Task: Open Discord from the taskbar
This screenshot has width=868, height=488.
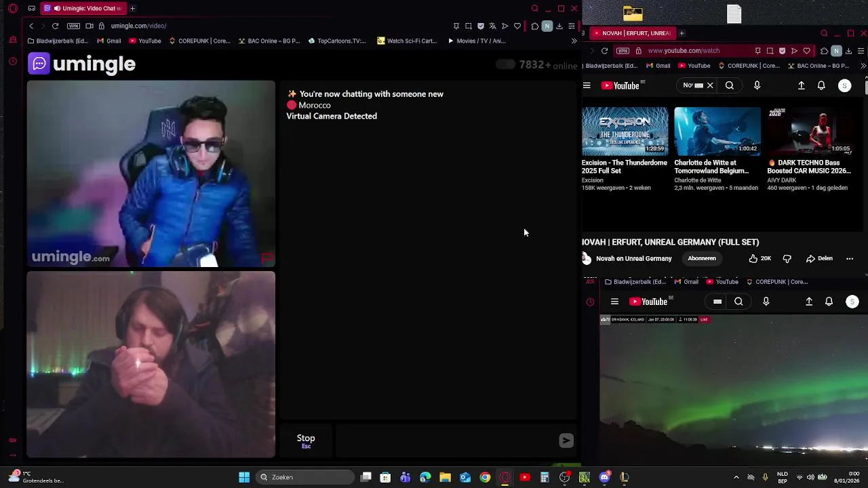Action: click(604, 477)
